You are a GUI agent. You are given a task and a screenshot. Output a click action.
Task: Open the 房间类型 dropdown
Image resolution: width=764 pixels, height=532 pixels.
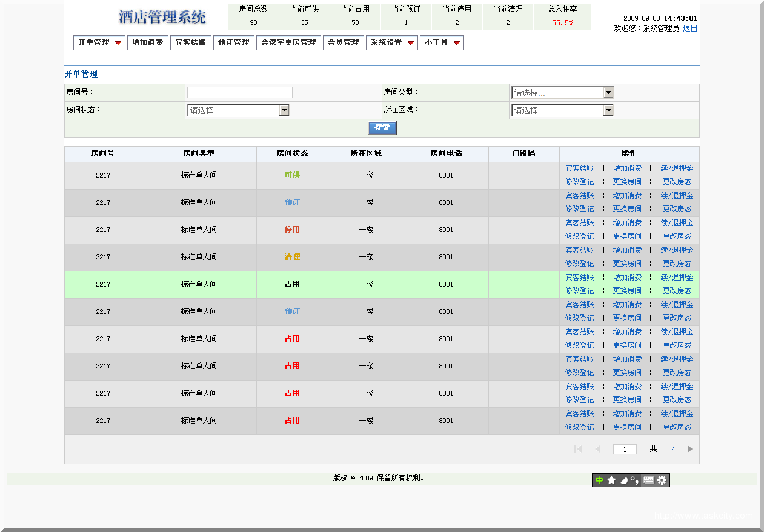[x=608, y=93]
